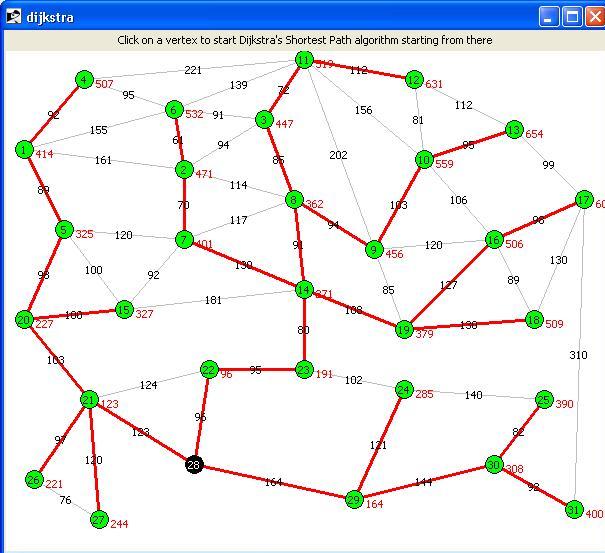Click vertex 11 at top of graph
605x553 pixels.
[x=304, y=60]
